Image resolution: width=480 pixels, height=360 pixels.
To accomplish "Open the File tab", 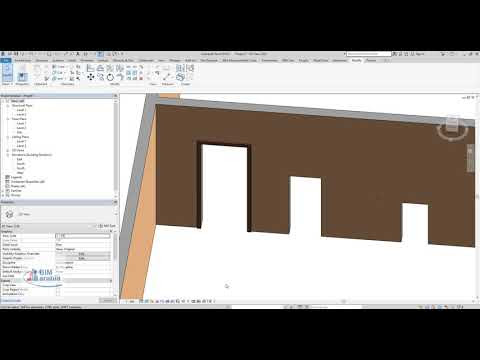I will (6, 60).
